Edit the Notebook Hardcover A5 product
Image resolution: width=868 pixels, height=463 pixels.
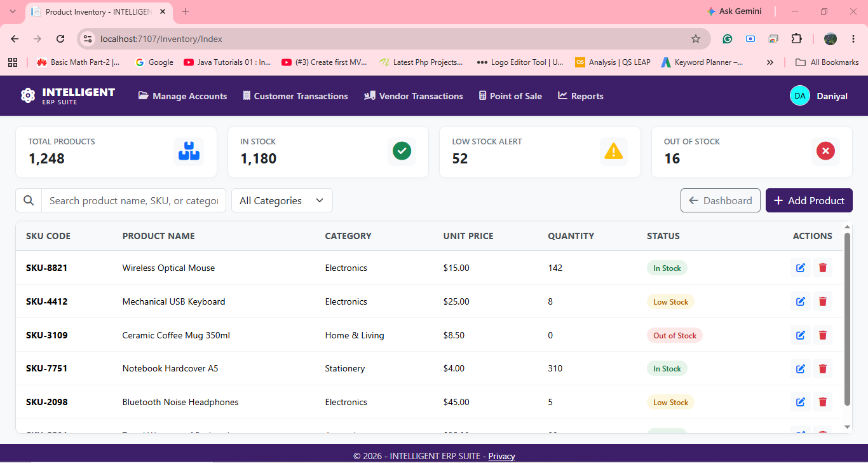click(x=801, y=368)
